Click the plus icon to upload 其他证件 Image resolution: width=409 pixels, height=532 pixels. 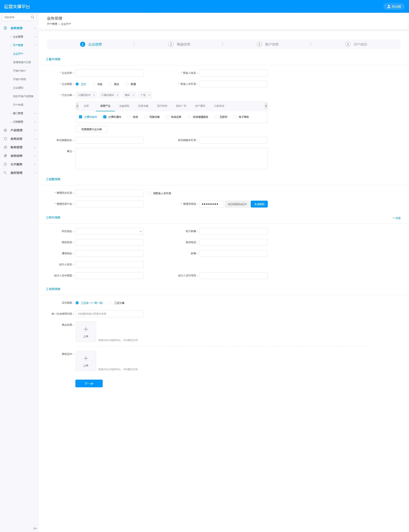86,358
